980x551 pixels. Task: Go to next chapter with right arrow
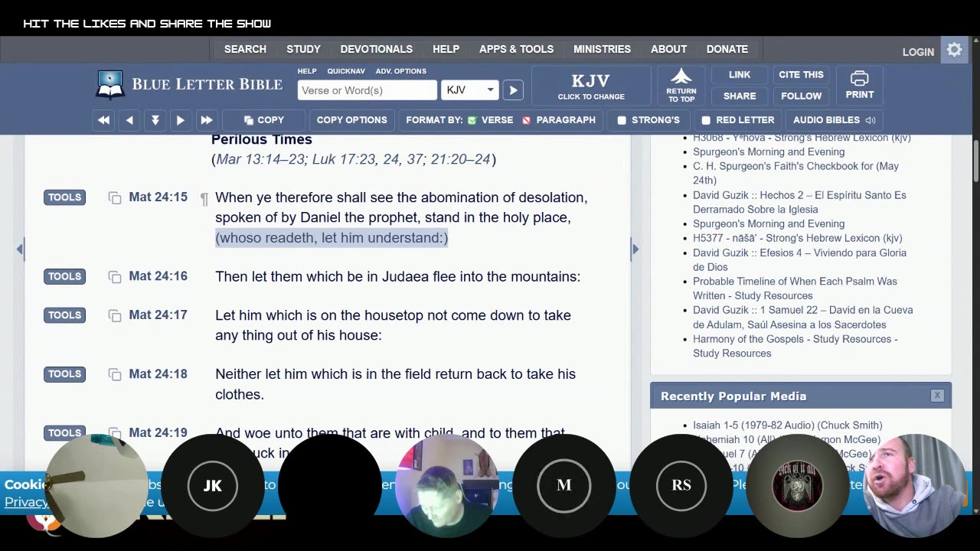click(x=181, y=120)
